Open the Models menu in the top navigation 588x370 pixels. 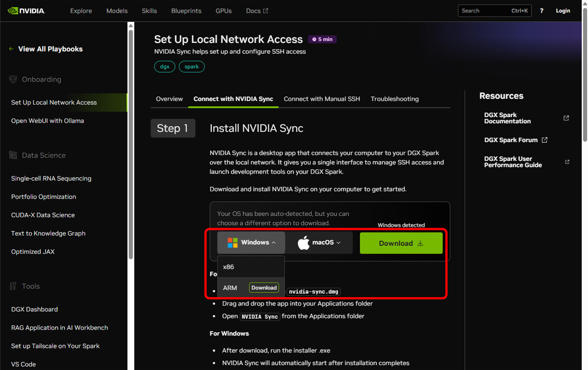coord(117,11)
